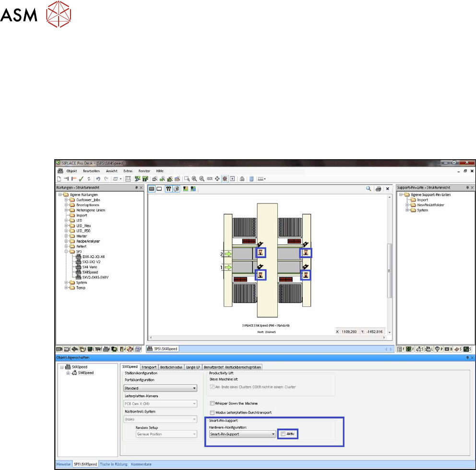Open the Random Setup Genaue Position dropdown

click(x=167, y=434)
